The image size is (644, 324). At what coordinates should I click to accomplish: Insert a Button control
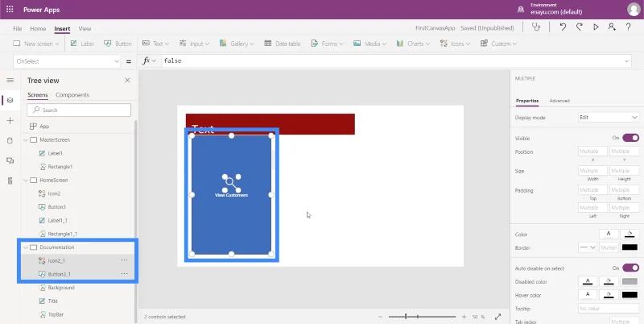click(x=118, y=44)
